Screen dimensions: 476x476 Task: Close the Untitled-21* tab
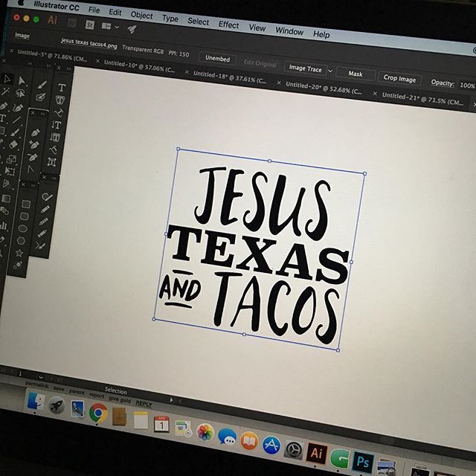[375, 94]
